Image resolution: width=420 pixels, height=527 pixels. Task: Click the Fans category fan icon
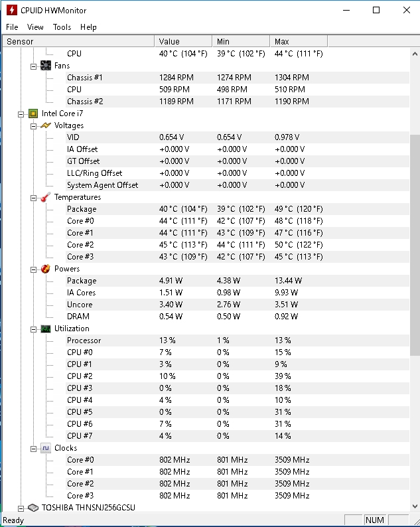(46, 66)
